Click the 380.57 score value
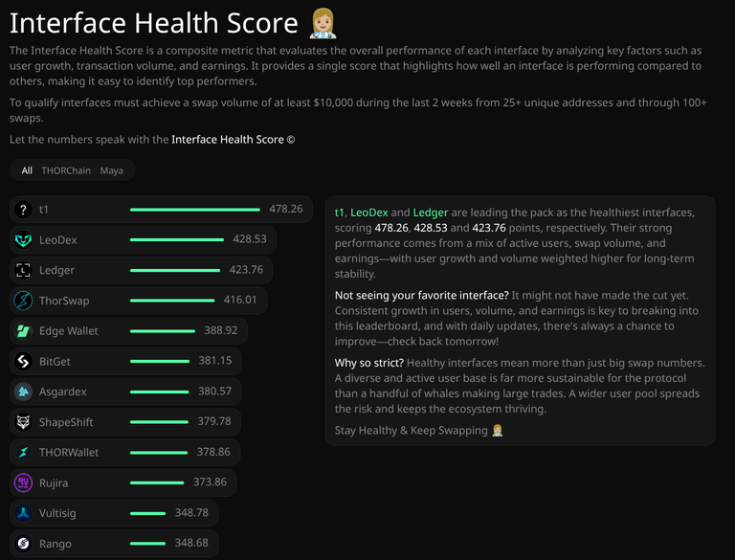 tap(214, 392)
